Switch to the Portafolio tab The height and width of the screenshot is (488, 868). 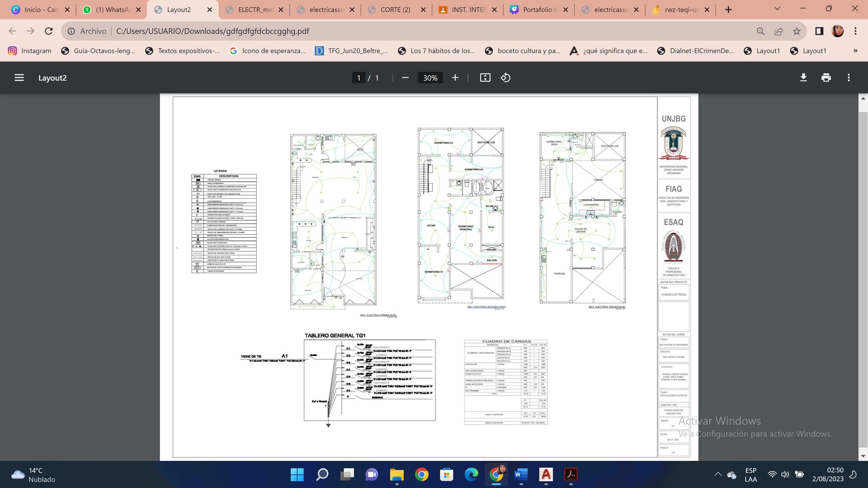[537, 9]
